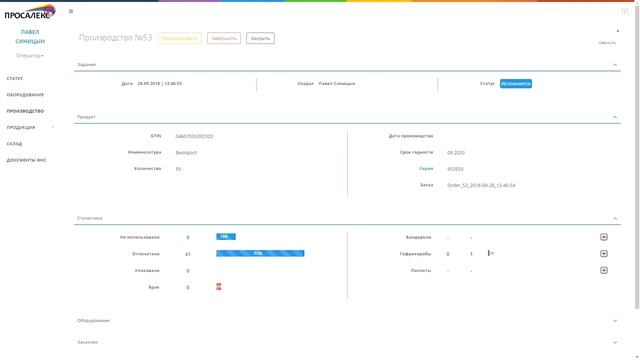Image resolution: width=640 pixels, height=360 pixels.
Task: Click the Завершить button
Action: [x=224, y=38]
